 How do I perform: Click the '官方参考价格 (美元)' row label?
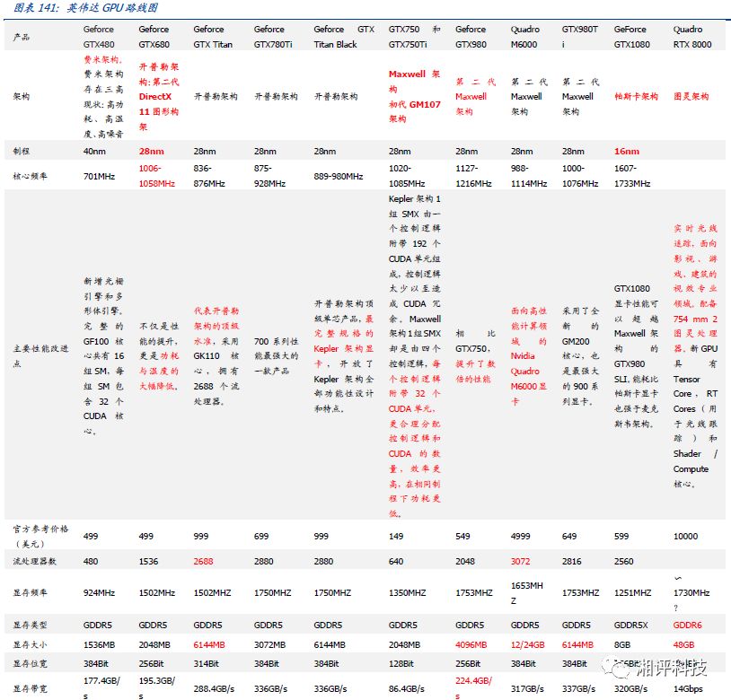point(40,536)
